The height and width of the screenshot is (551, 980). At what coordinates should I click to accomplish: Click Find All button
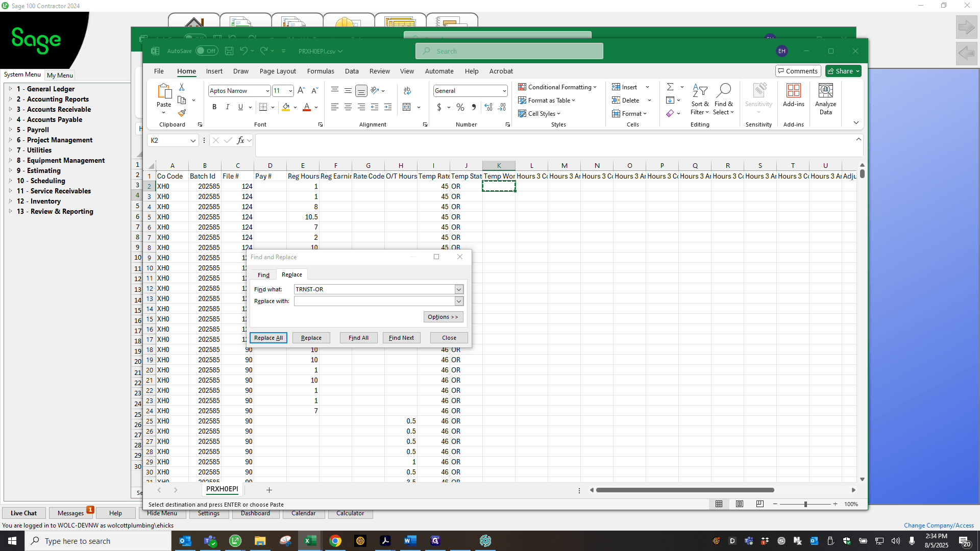click(x=358, y=338)
